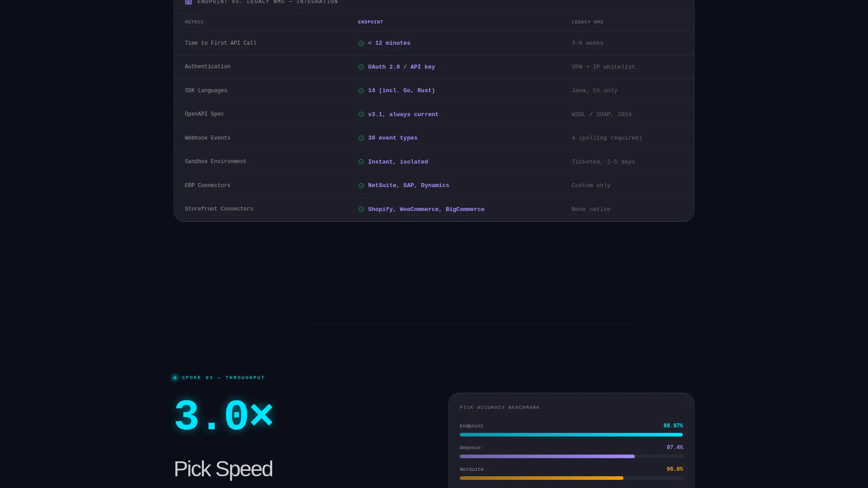Image resolution: width=868 pixels, height=488 pixels.
Task: Select the SDK Languages metric label
Action: point(206,91)
